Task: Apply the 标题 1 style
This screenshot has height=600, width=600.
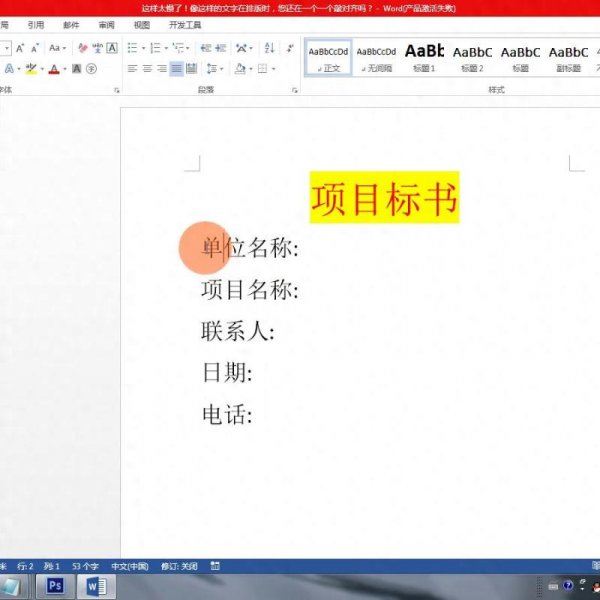Action: coord(424,57)
